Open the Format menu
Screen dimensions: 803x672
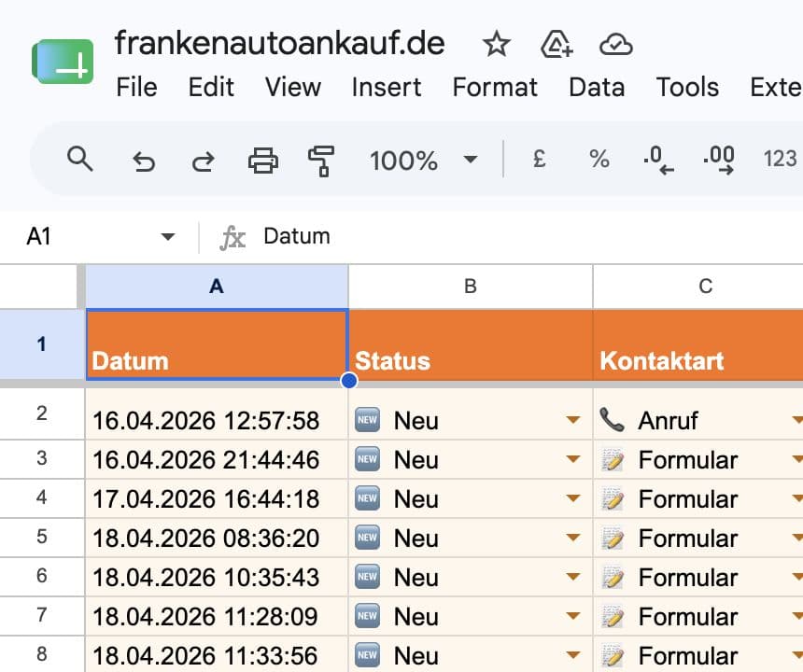coord(495,87)
